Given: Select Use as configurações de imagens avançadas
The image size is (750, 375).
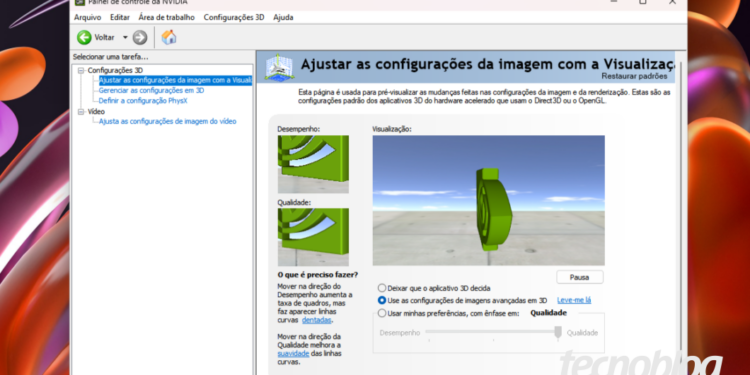Looking at the screenshot, I should pos(382,300).
